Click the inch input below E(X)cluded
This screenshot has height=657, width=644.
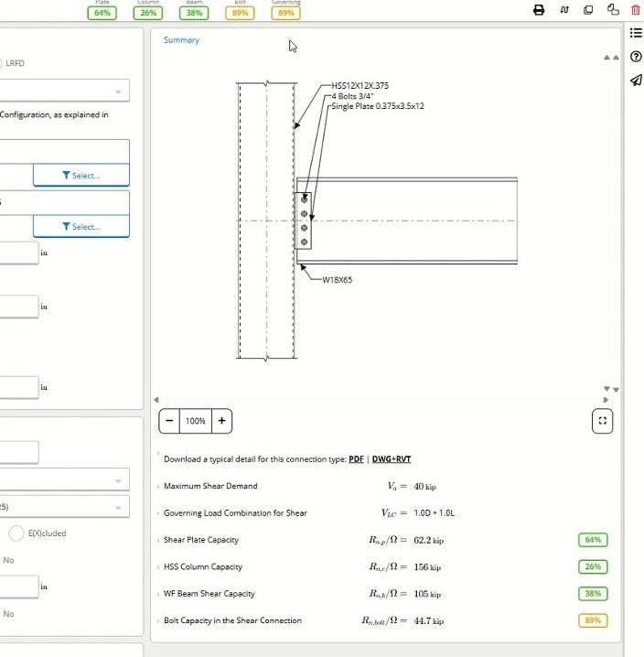19,587
